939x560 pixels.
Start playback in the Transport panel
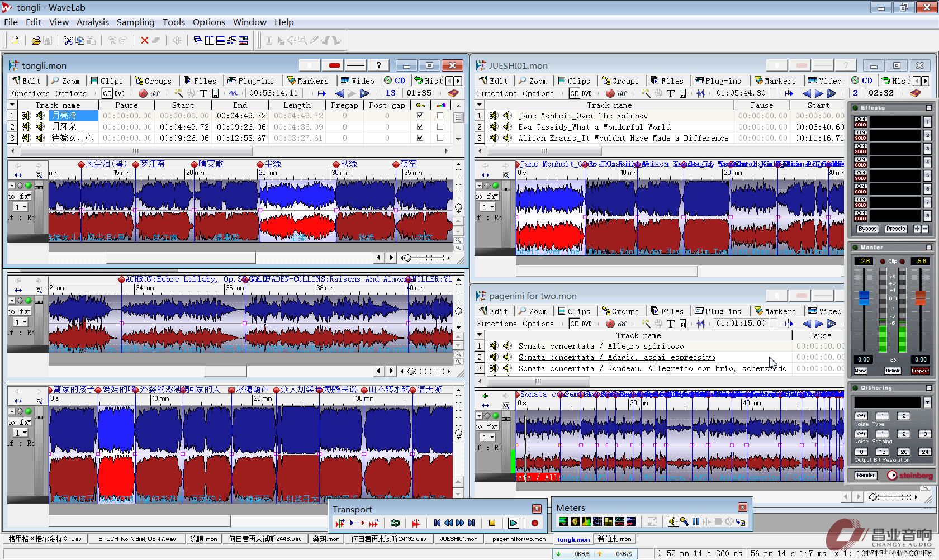[513, 523]
